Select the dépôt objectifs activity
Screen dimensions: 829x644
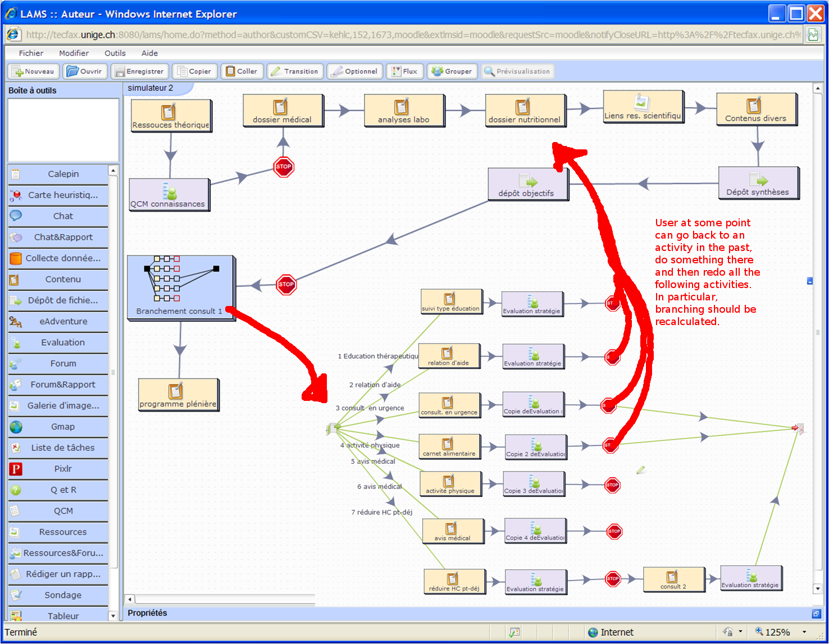pos(527,184)
